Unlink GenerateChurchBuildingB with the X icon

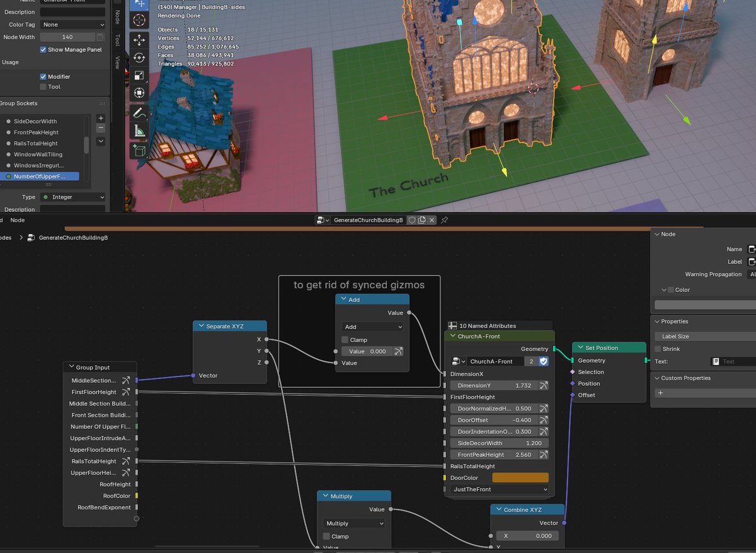coord(432,220)
